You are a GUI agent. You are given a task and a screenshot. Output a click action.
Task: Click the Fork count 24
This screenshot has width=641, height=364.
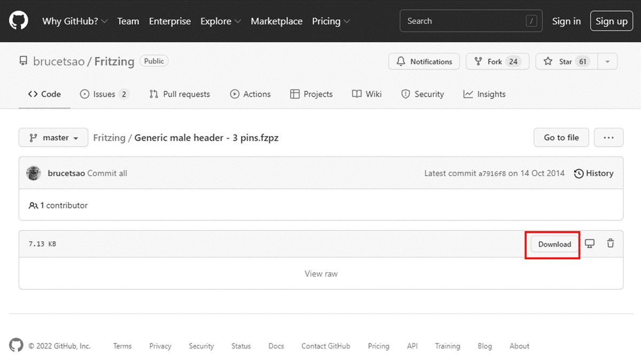pyautogui.click(x=513, y=61)
